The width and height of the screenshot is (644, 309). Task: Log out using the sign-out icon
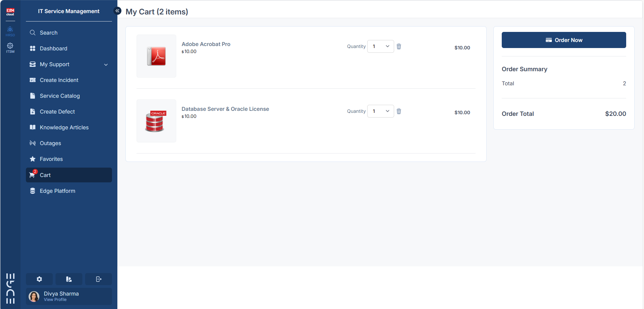click(99, 279)
